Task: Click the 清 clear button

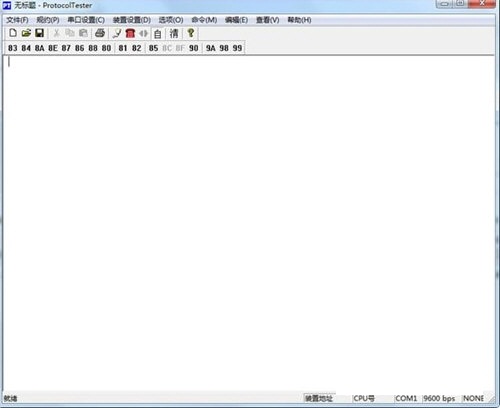Action: (174, 33)
